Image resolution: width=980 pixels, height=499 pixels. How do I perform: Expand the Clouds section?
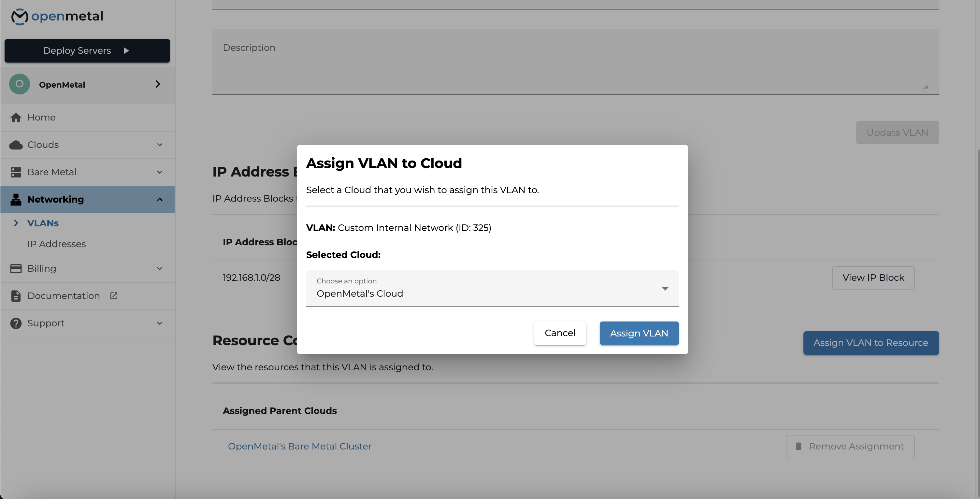[159, 145]
